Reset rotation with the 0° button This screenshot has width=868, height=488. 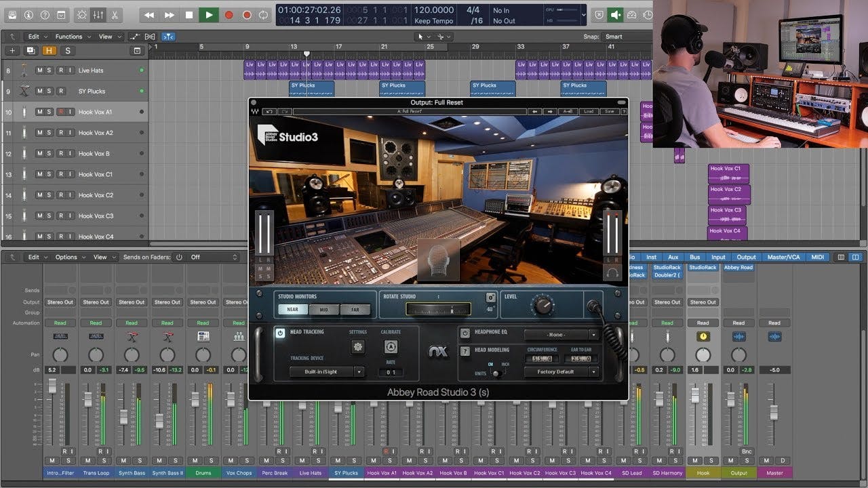pyautogui.click(x=491, y=298)
